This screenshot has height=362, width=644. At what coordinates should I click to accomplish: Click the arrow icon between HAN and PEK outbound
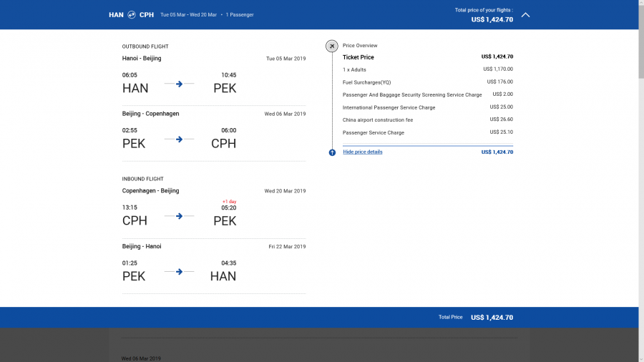179,84
